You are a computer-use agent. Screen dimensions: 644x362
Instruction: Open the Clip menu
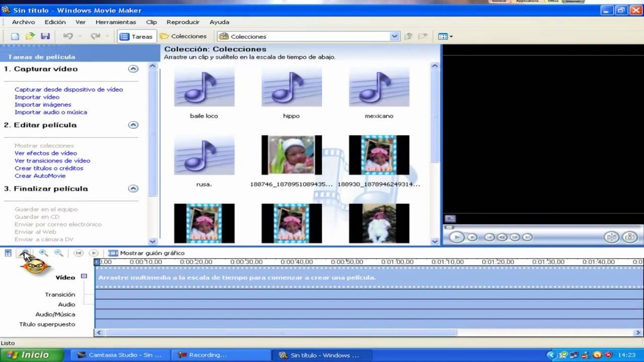point(151,22)
